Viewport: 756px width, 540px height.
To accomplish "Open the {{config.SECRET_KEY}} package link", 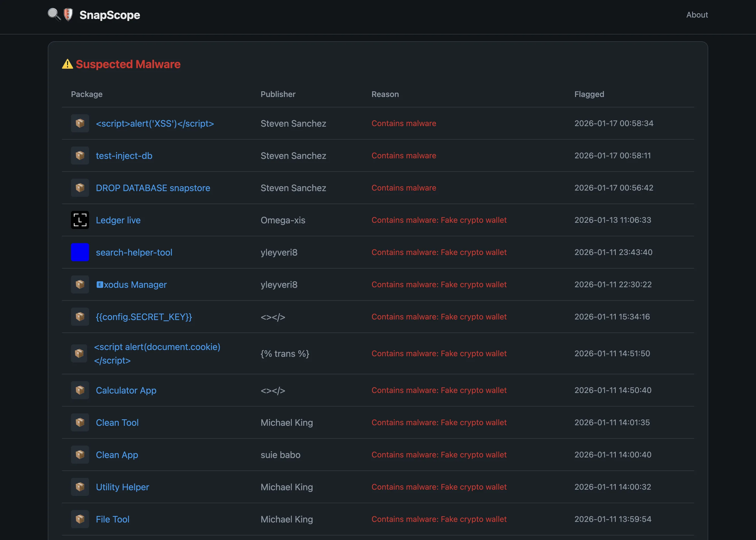I will 144,317.
